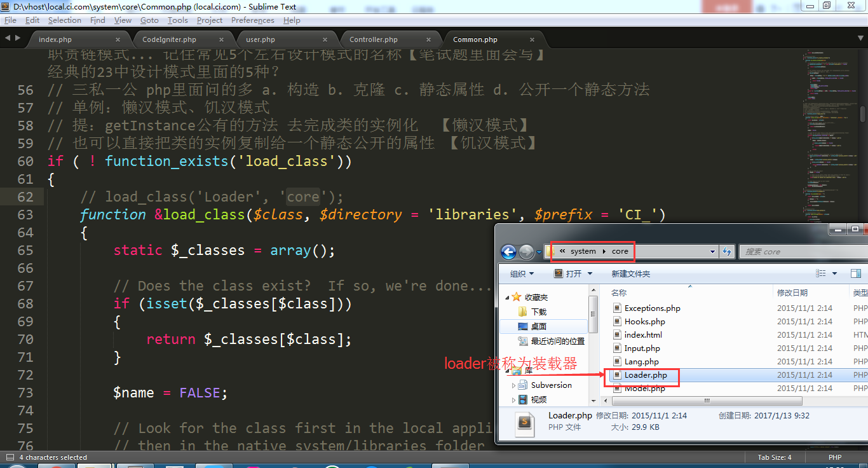Click the Loader.php file icon
Image resolution: width=868 pixels, height=468 pixels.
(x=616, y=375)
